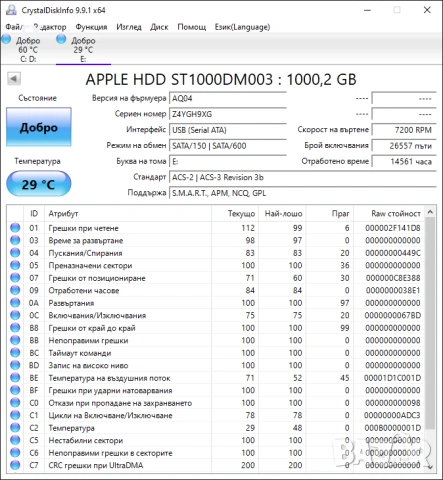Minimize the CrystalDiskInfo window
Image resolution: width=443 pixels, height=480 pixels.
pyautogui.click(x=367, y=10)
